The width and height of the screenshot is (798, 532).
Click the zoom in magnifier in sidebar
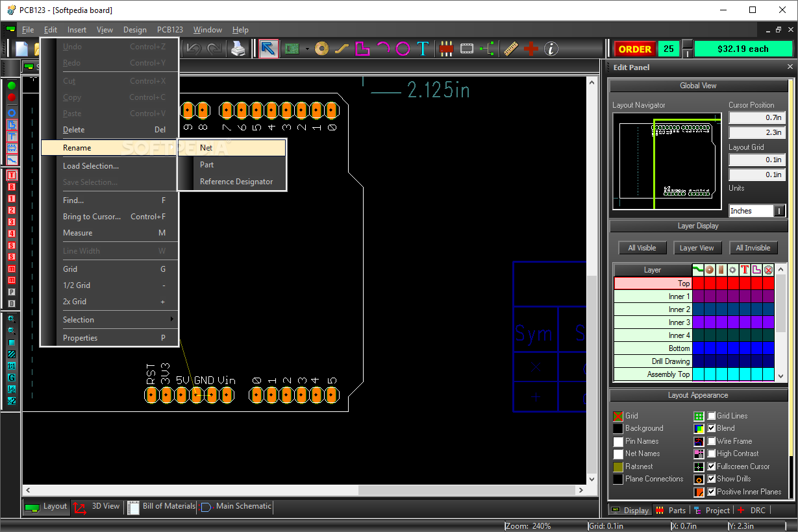pyautogui.click(x=12, y=319)
